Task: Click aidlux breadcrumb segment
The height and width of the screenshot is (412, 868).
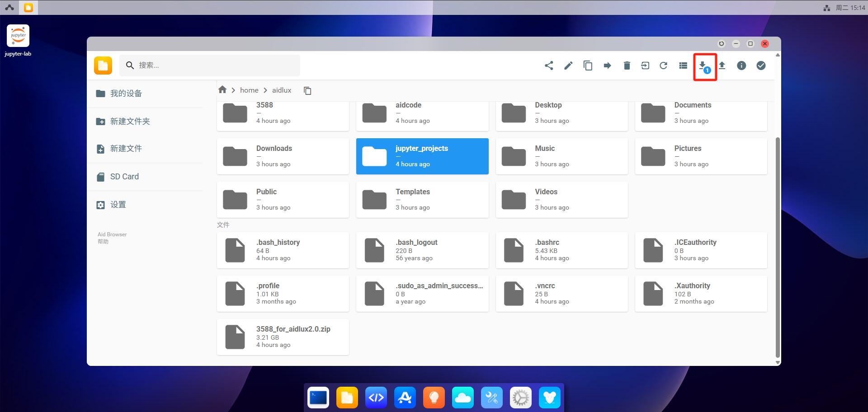Action: point(282,90)
